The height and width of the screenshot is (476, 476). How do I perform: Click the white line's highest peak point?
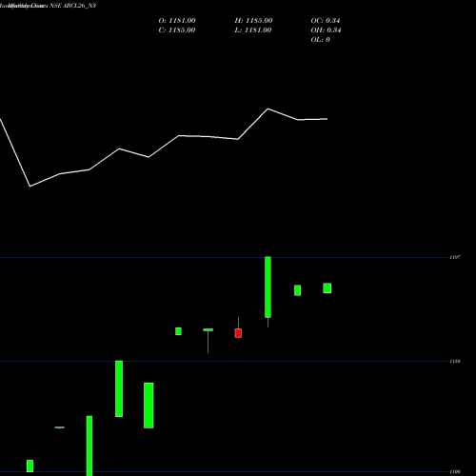point(268,109)
